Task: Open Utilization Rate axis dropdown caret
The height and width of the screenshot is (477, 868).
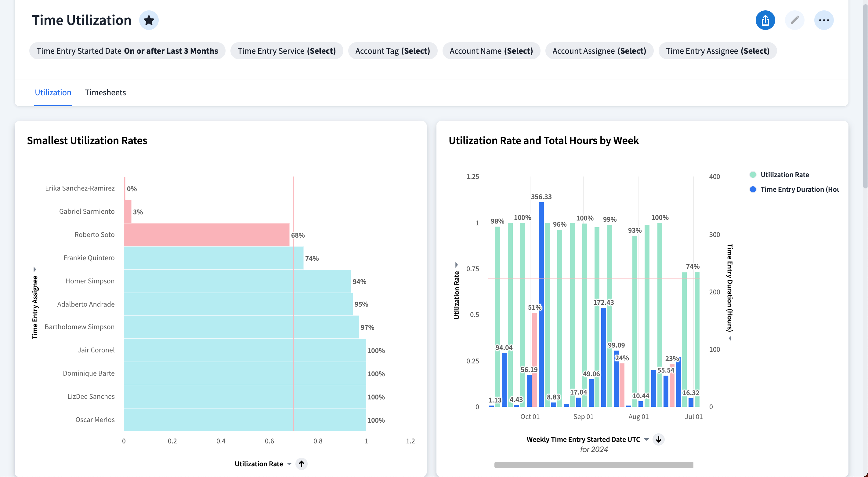Action: click(x=289, y=464)
